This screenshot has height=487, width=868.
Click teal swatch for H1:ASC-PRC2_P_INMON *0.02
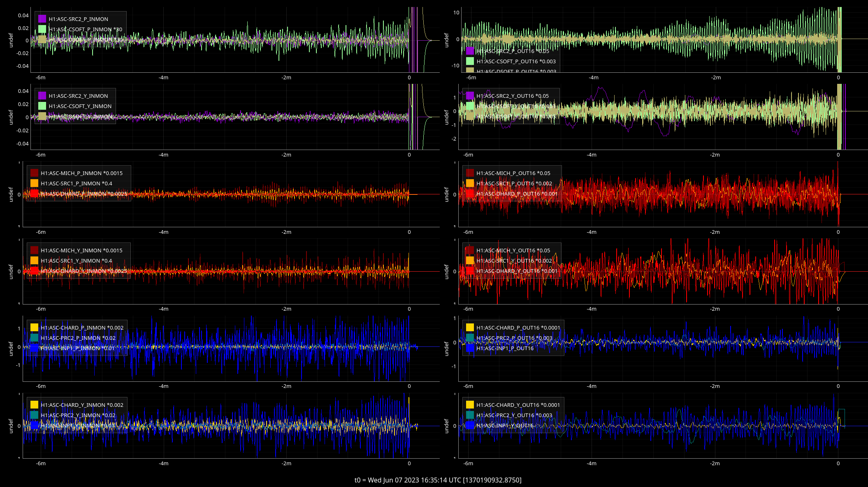click(34, 338)
